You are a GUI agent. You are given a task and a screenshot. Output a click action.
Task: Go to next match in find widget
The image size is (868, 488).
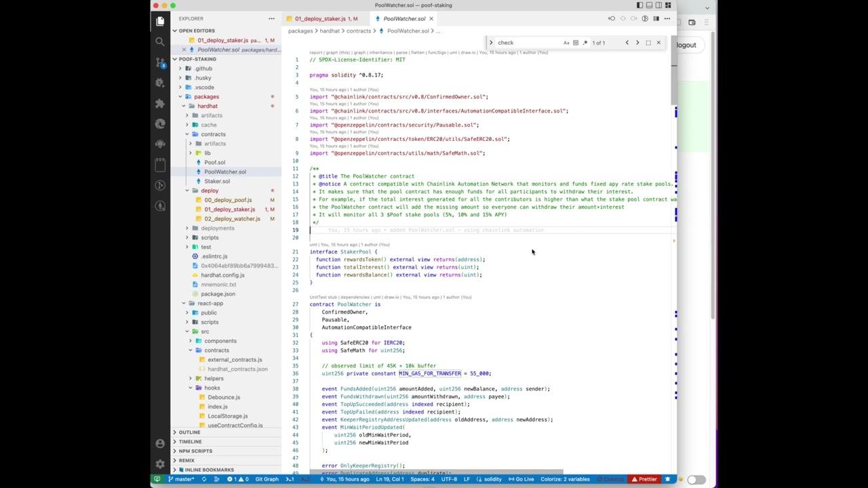(x=637, y=43)
